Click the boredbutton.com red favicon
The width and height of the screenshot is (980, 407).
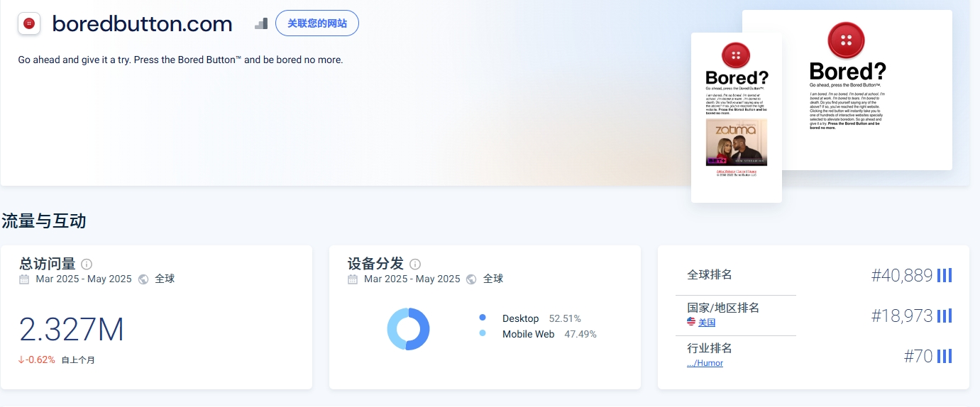pyautogui.click(x=28, y=23)
